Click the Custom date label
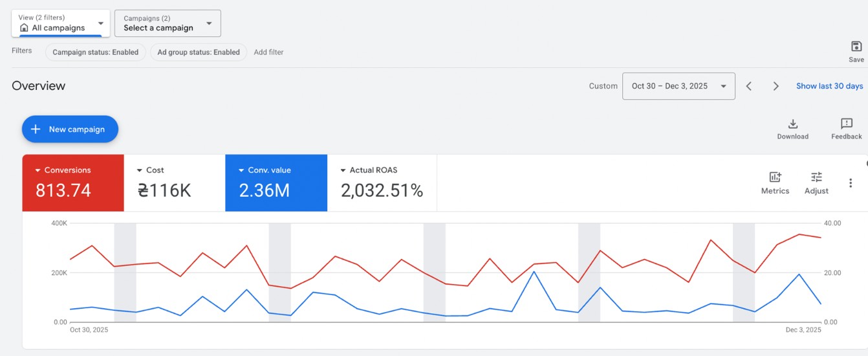This screenshot has height=356, width=868. (603, 86)
